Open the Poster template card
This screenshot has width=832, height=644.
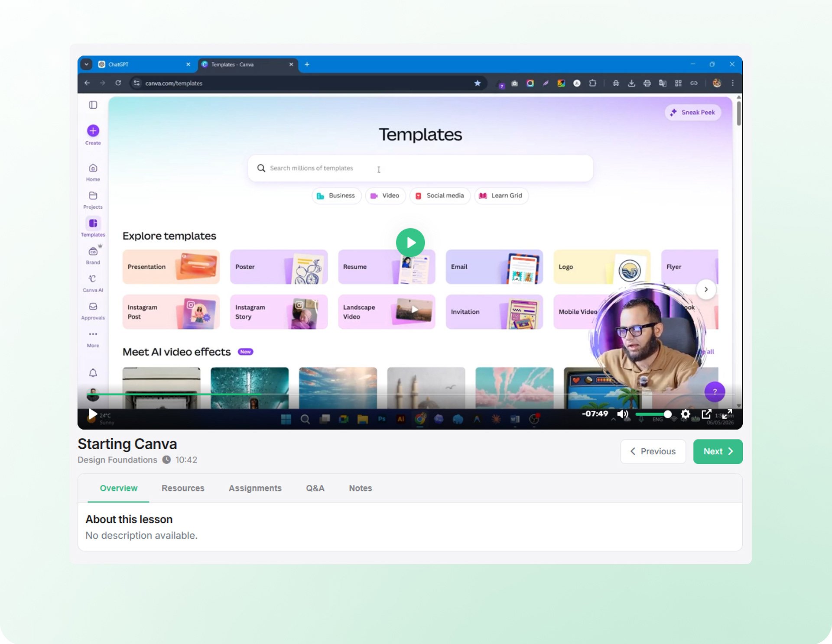point(279,267)
